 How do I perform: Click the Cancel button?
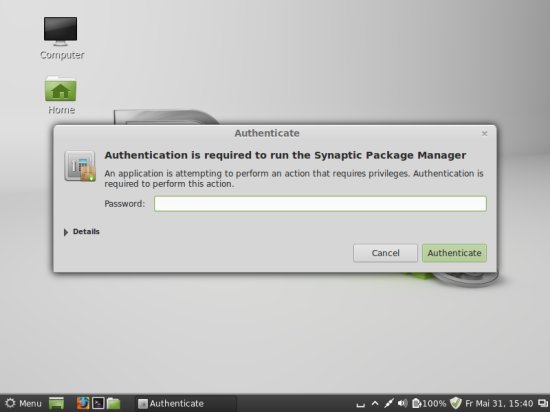tap(385, 253)
